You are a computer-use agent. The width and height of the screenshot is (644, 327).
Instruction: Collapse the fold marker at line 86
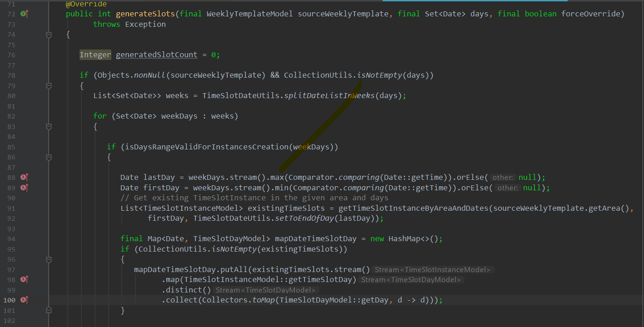(49, 157)
